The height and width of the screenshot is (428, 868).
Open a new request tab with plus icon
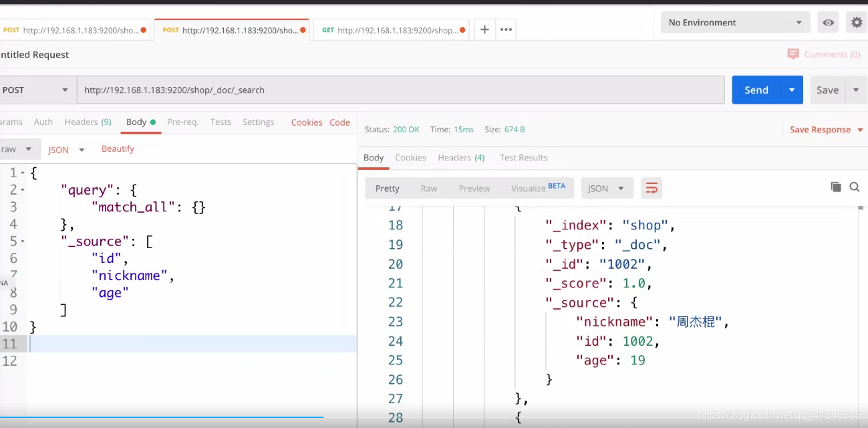tap(484, 29)
